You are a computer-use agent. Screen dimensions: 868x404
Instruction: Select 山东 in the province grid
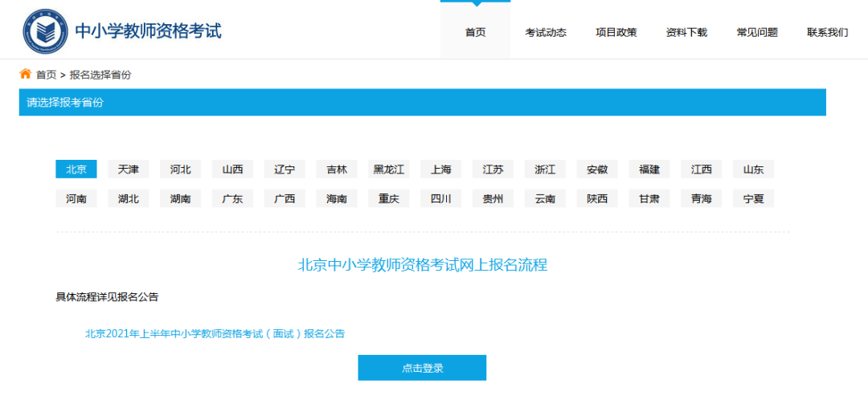tap(753, 169)
